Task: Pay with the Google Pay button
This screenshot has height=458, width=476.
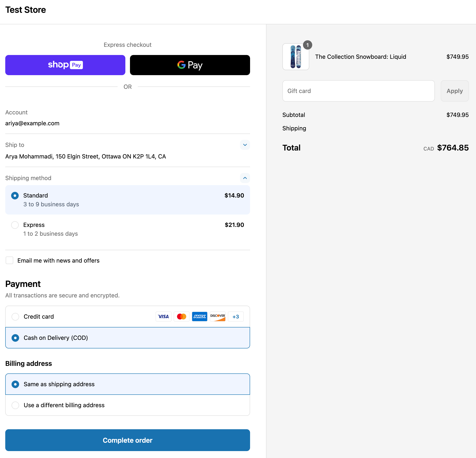Action: pyautogui.click(x=190, y=65)
